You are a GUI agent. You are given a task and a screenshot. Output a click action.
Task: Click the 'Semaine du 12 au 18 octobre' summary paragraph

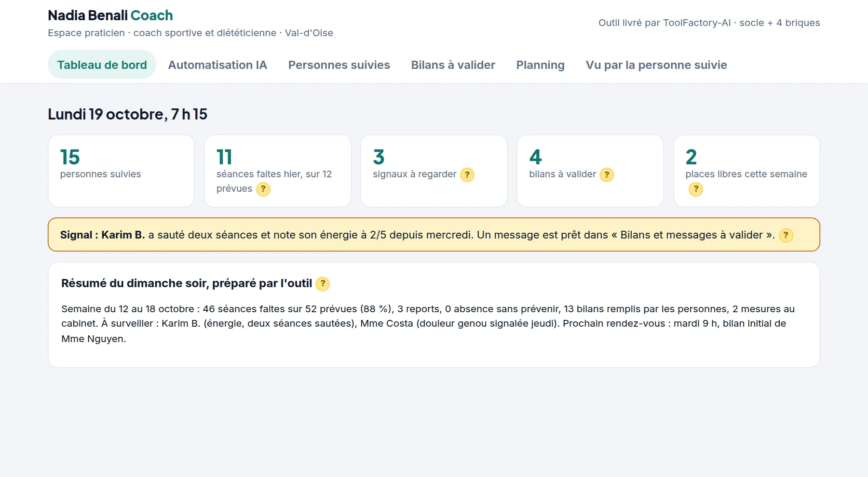tap(428, 324)
